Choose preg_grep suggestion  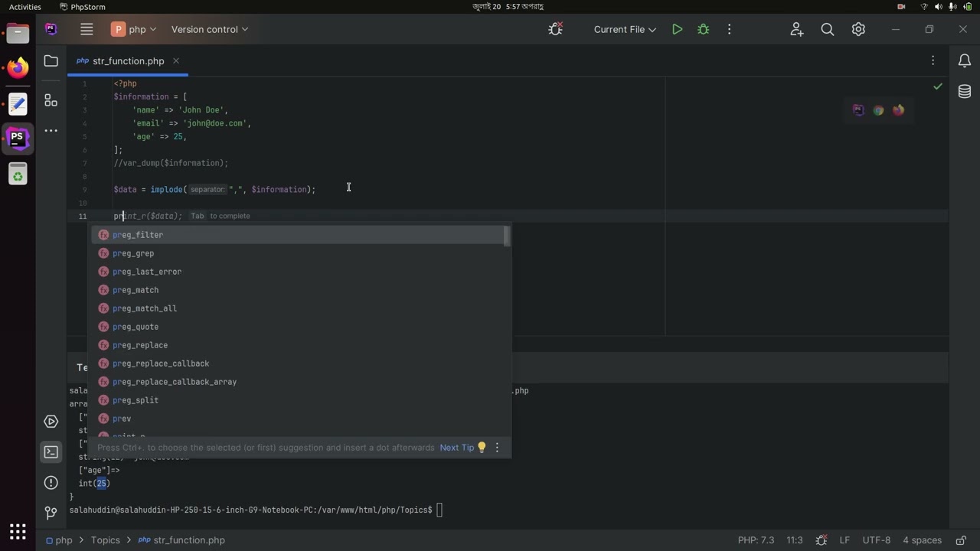[297, 253]
